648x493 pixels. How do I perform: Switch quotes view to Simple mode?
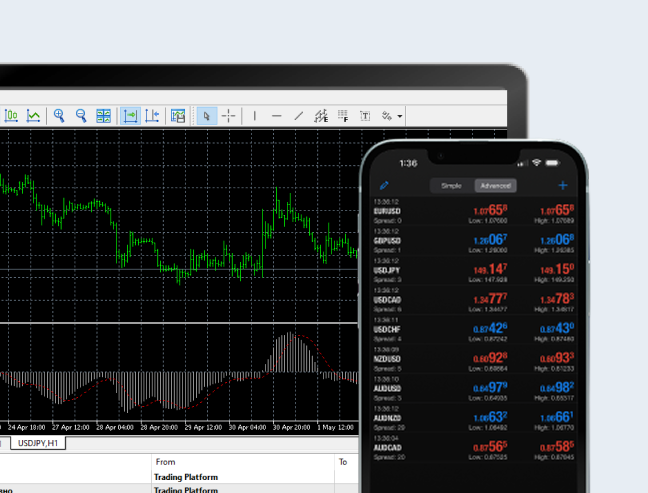pyautogui.click(x=452, y=186)
